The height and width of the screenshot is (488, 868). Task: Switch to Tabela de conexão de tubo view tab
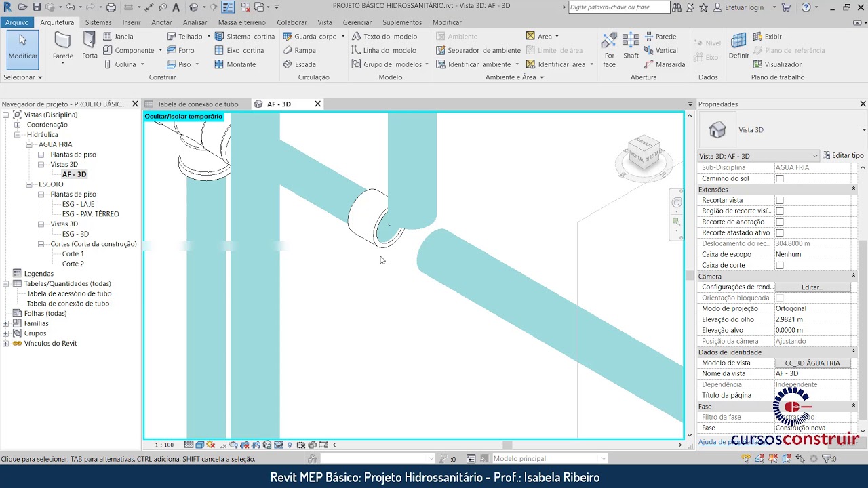click(197, 104)
